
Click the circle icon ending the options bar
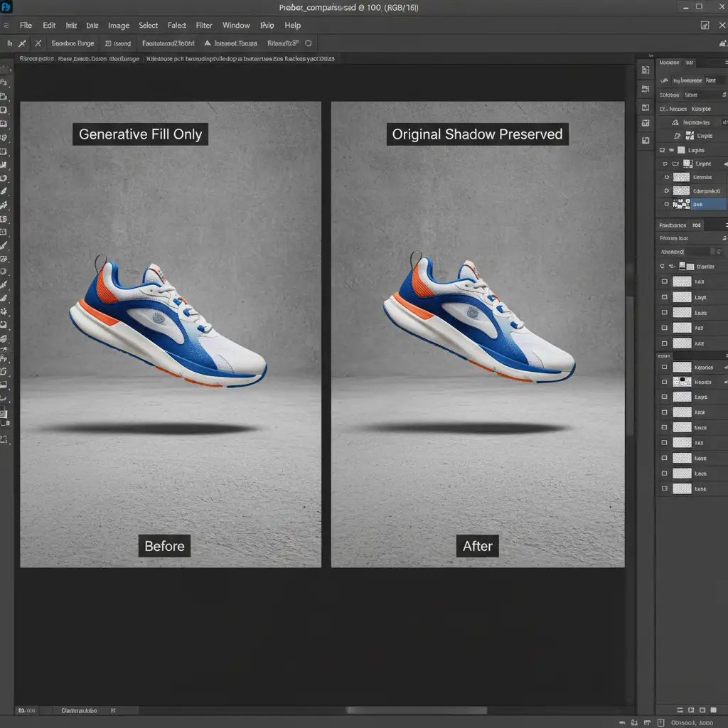[x=309, y=43]
